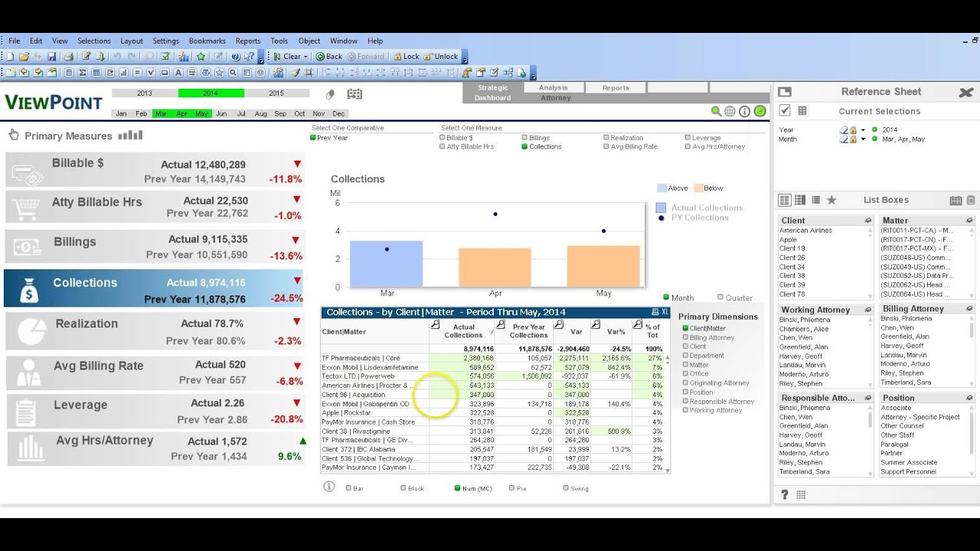Go Back one selection step
Screen dimensions: 980x551
click(x=329, y=57)
